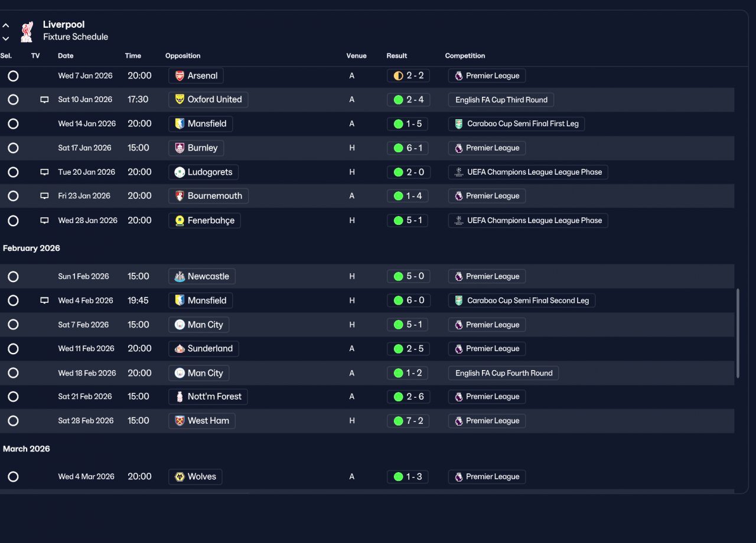Click the Arsenal club badge
The image size is (756, 543).
pyautogui.click(x=180, y=76)
